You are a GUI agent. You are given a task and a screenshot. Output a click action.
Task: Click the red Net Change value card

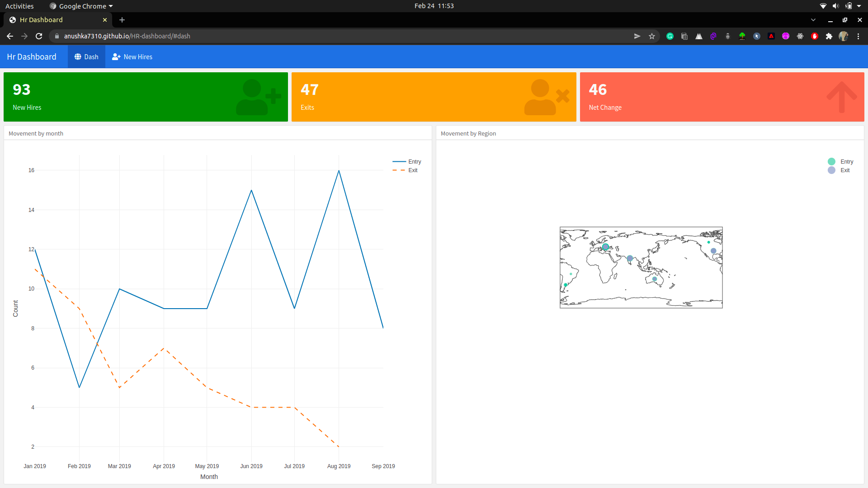click(722, 97)
